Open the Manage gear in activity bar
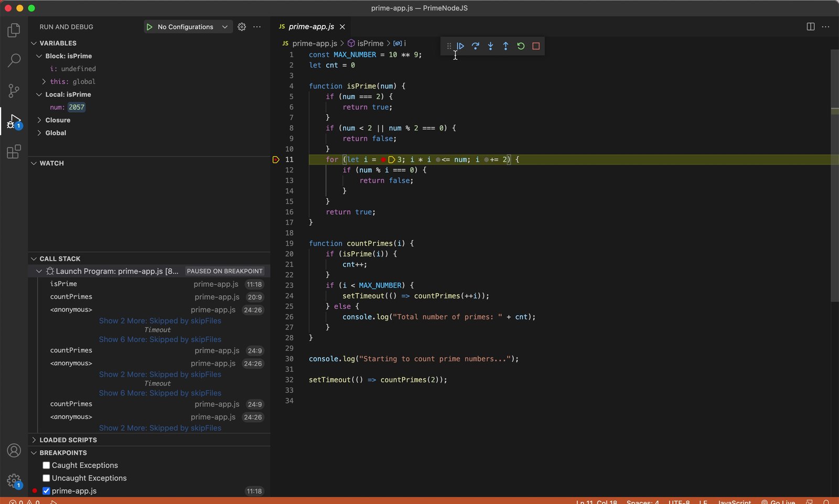 click(x=14, y=481)
